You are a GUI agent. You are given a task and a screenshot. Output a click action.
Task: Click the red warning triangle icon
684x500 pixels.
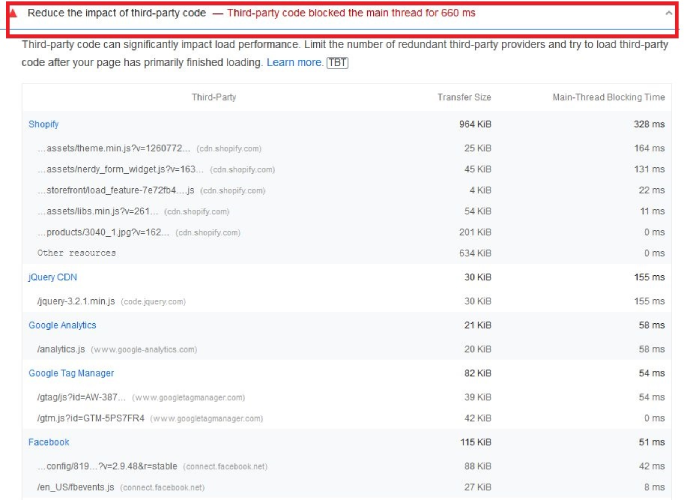[x=13, y=15]
